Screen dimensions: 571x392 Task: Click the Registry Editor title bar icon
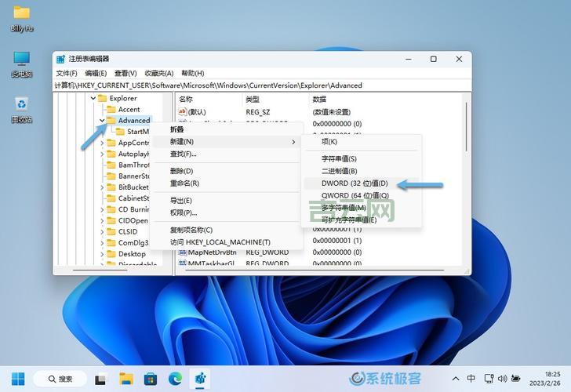click(60, 59)
